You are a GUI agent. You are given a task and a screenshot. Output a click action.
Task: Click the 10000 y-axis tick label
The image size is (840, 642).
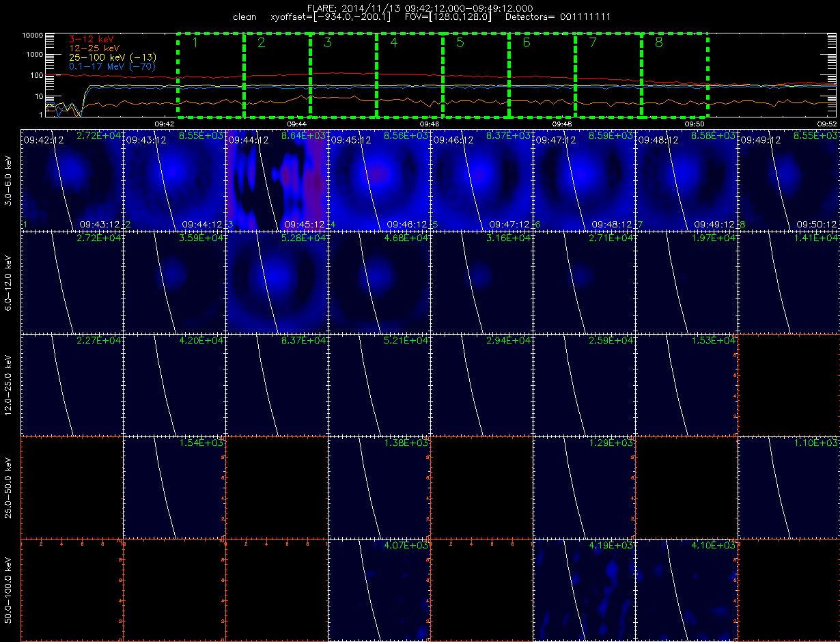(x=33, y=35)
